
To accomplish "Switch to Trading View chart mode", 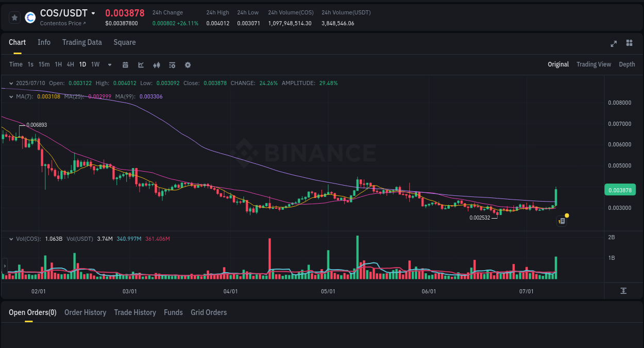I will pos(594,64).
